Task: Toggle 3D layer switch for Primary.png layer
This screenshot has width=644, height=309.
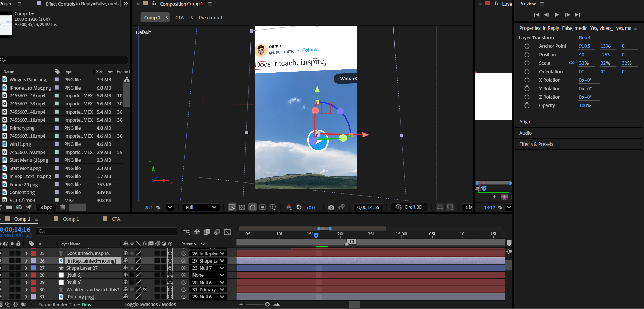Action: click(x=170, y=297)
